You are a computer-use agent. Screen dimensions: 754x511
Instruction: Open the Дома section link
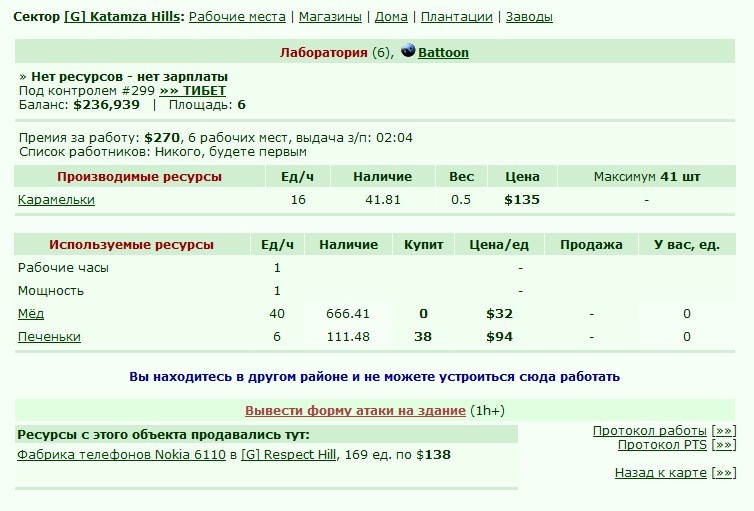click(391, 17)
